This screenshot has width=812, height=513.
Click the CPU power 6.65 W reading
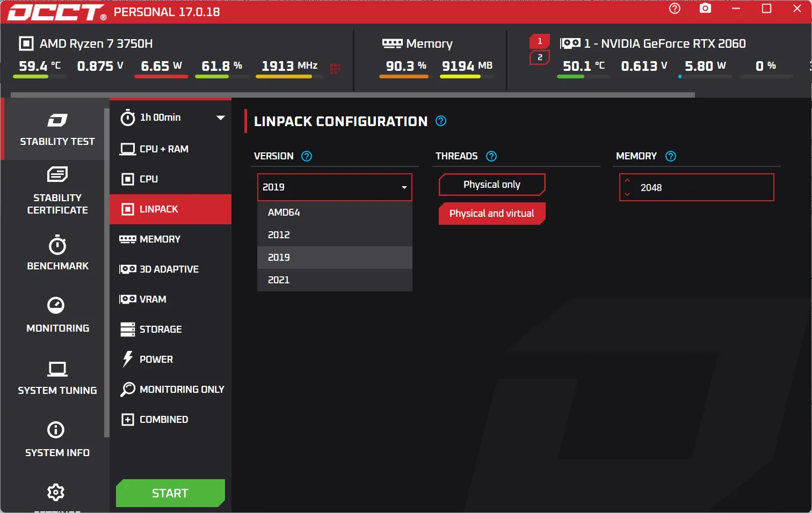(161, 66)
